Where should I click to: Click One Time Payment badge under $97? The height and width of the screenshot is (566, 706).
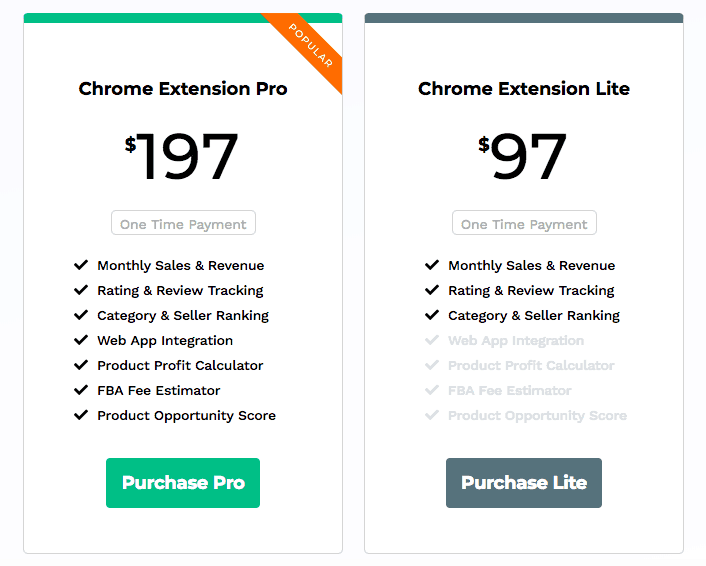coord(524,223)
